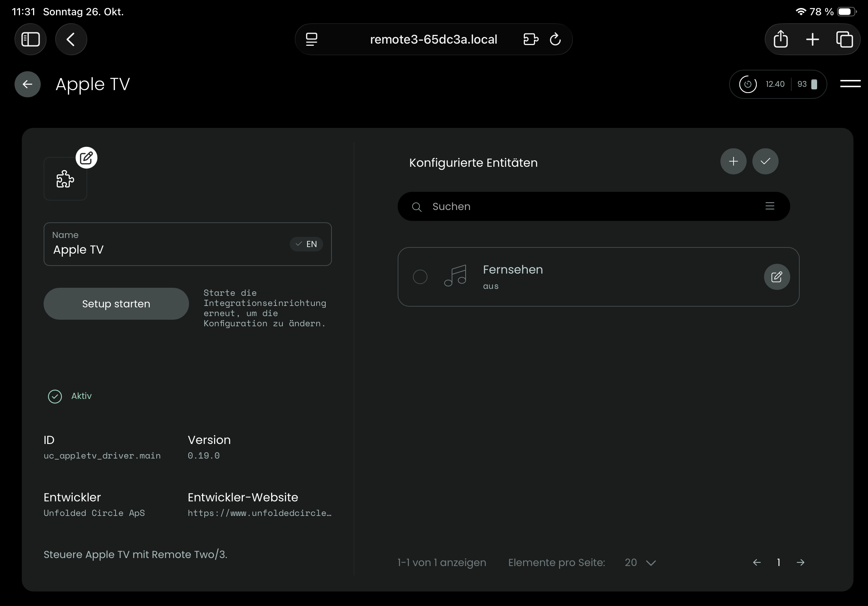Viewport: 868px width, 606px height.
Task: Edit the integration icon with the pencil badge
Action: [x=86, y=158]
